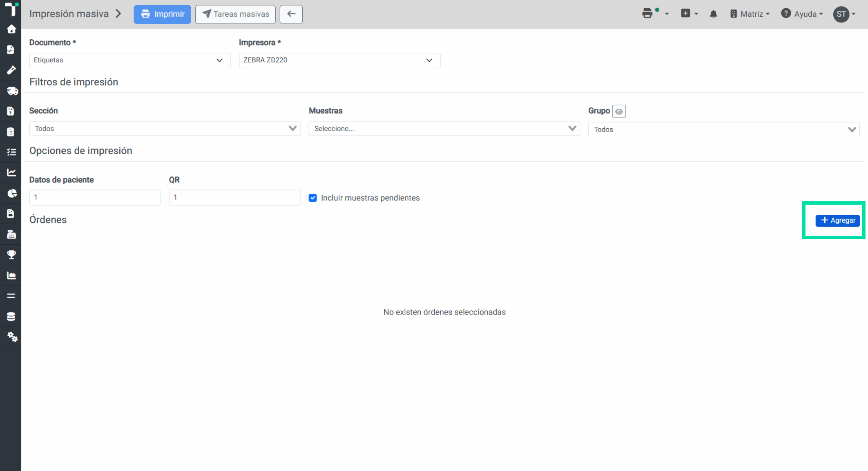Click the Agregar orders button

tap(838, 220)
